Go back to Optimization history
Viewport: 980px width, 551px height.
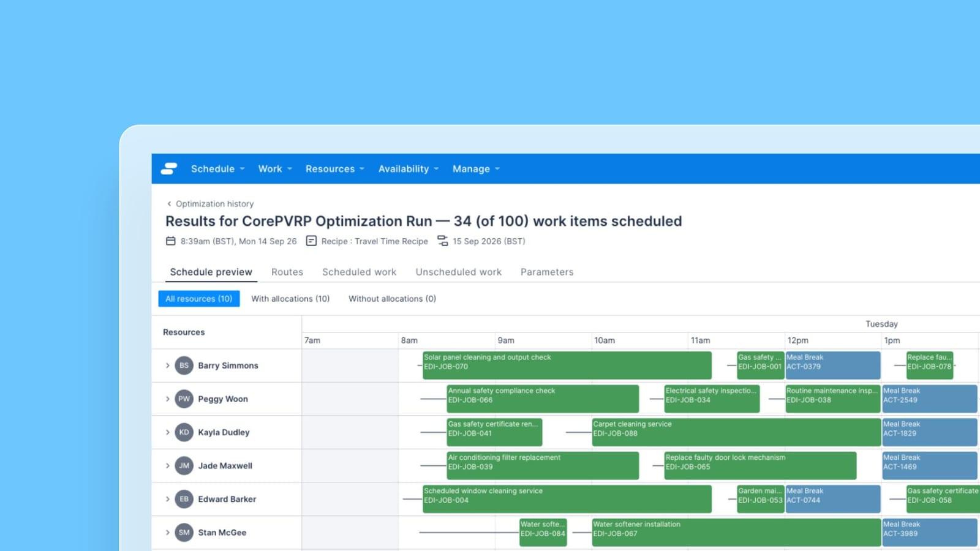(x=210, y=204)
